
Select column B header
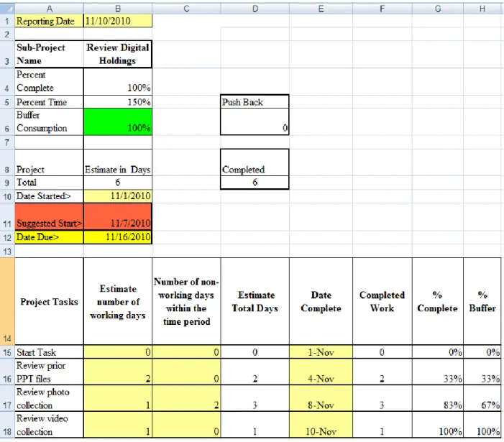118,9
